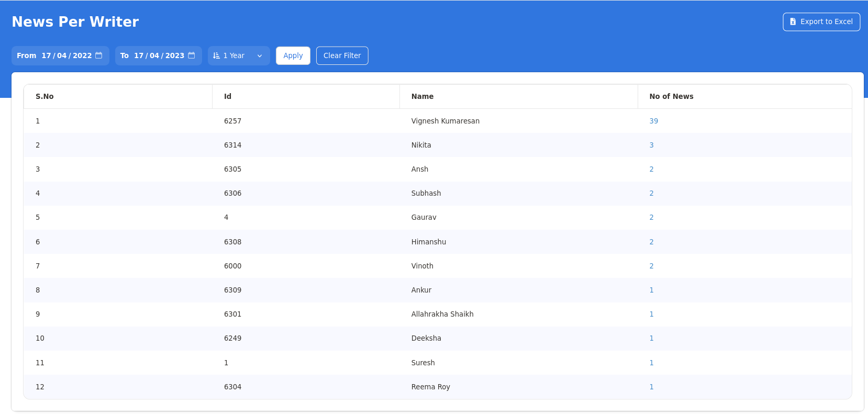Open Allahrakha Shaikh's news count link

(x=651, y=314)
